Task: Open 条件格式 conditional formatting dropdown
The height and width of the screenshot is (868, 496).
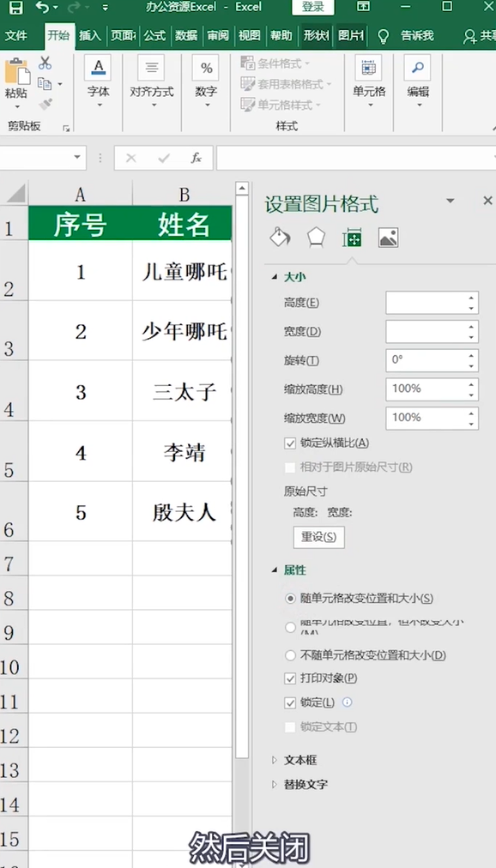Action: point(275,63)
